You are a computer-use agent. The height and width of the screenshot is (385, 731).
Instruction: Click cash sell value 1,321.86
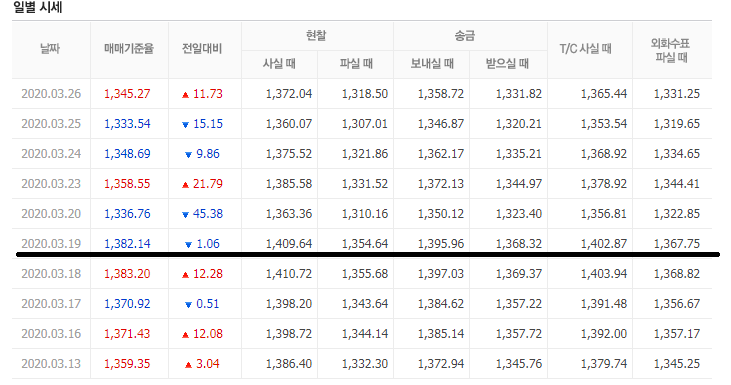click(365, 154)
